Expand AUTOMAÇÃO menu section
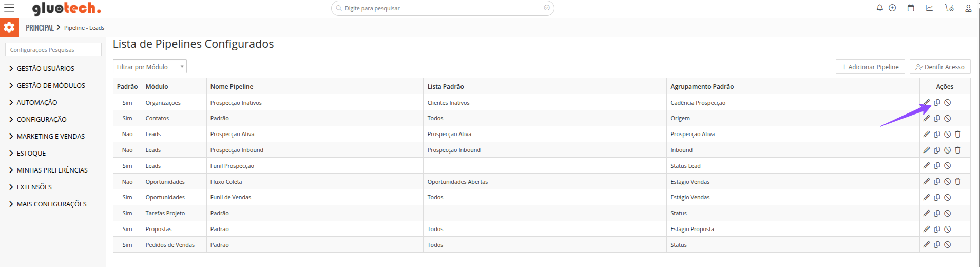This screenshot has width=980, height=267. 36,102
